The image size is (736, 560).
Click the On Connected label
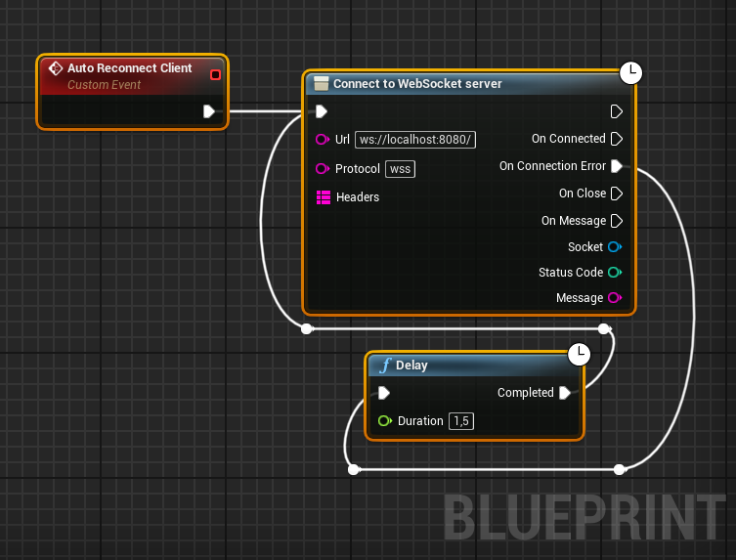click(x=569, y=139)
